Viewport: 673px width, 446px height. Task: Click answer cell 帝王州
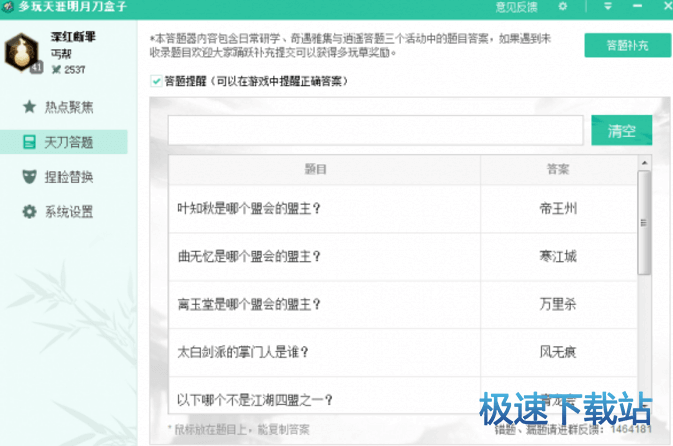[x=558, y=209]
